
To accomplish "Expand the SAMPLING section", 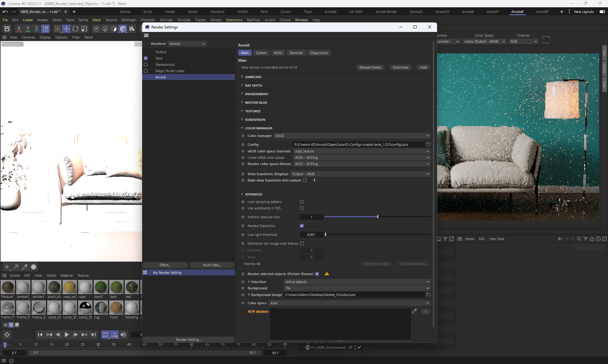I will pyautogui.click(x=253, y=77).
